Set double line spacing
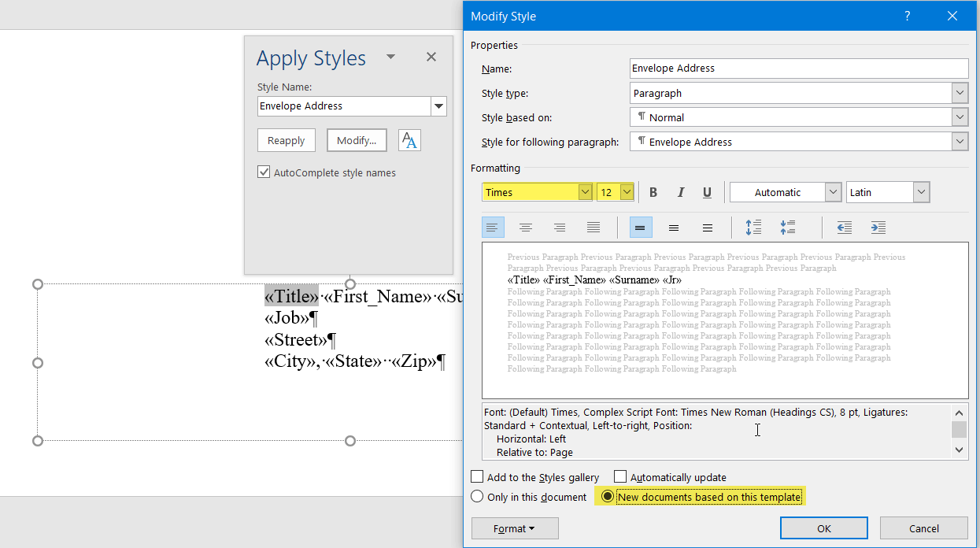The image size is (980, 548). (708, 228)
